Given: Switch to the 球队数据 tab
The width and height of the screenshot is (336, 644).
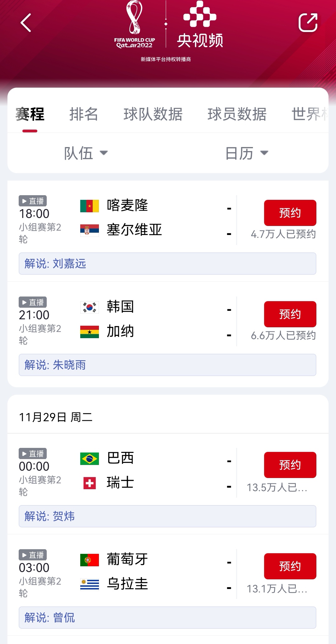Looking at the screenshot, I should [x=153, y=114].
